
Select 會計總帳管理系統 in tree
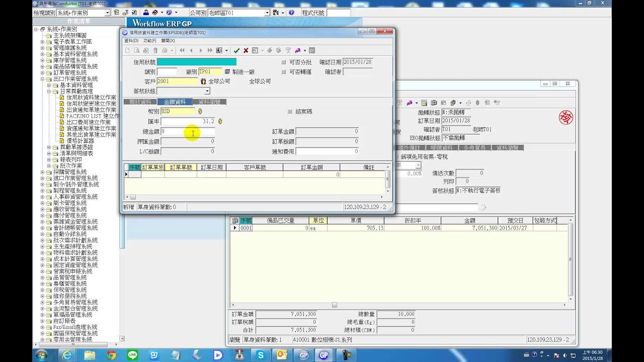tap(75, 228)
